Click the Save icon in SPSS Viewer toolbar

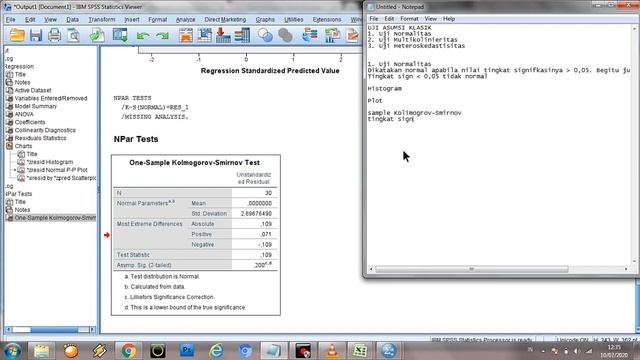coord(36,36)
